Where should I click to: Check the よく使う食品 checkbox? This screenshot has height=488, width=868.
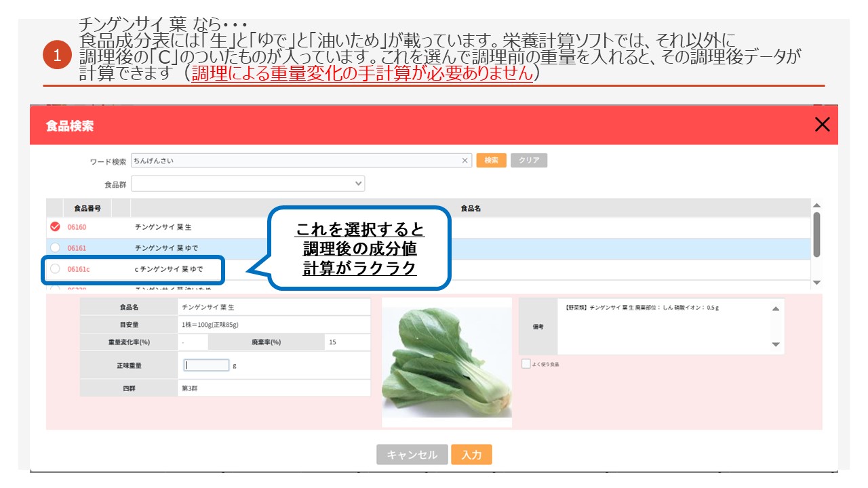click(526, 364)
